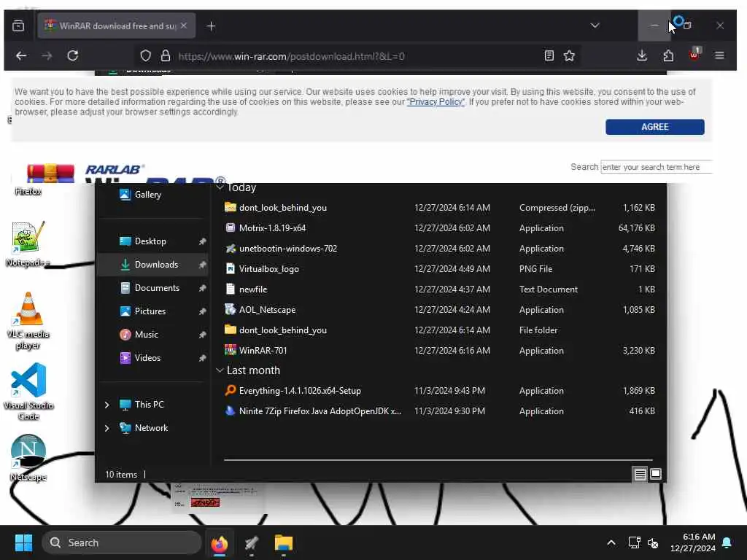The image size is (747, 560).
Task: Switch Explorer to details view layout
Action: 640,474
